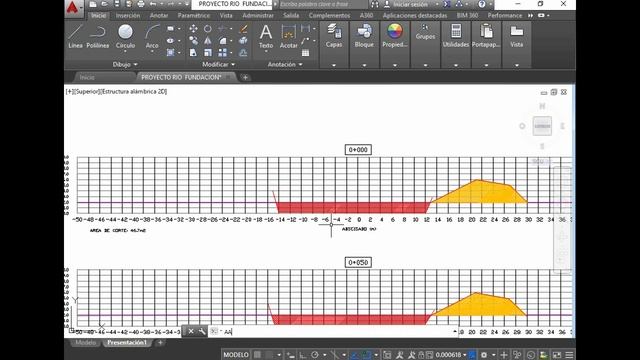Expand the arrow below Utilidades
Screen dimensions: 640x360
[x=456, y=65]
